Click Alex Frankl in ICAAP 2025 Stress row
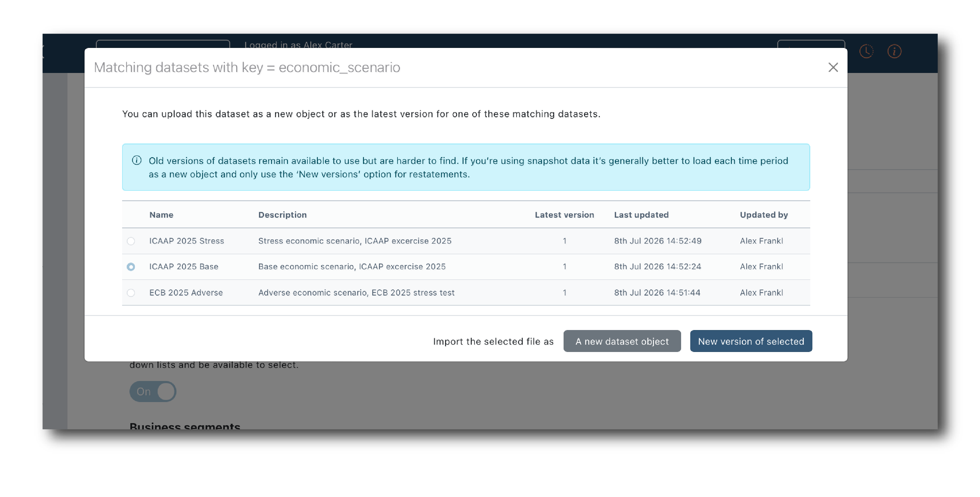This screenshot has height=497, width=980. pos(761,241)
